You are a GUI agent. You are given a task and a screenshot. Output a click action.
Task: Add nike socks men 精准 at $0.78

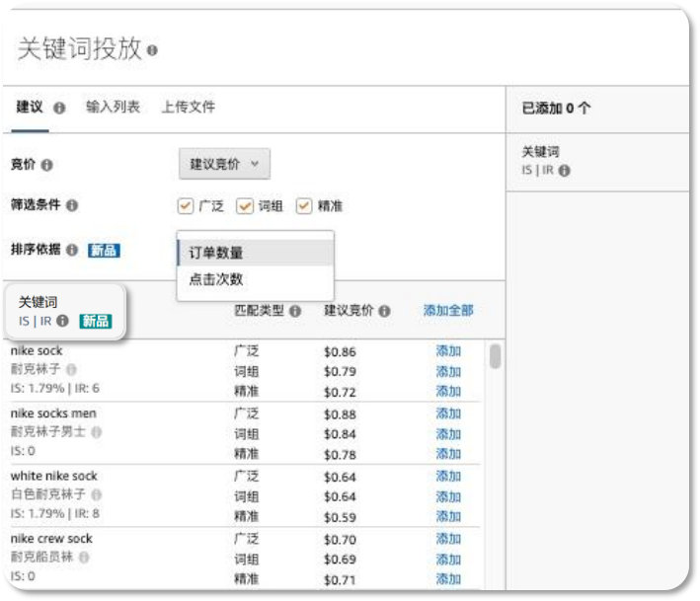click(448, 454)
